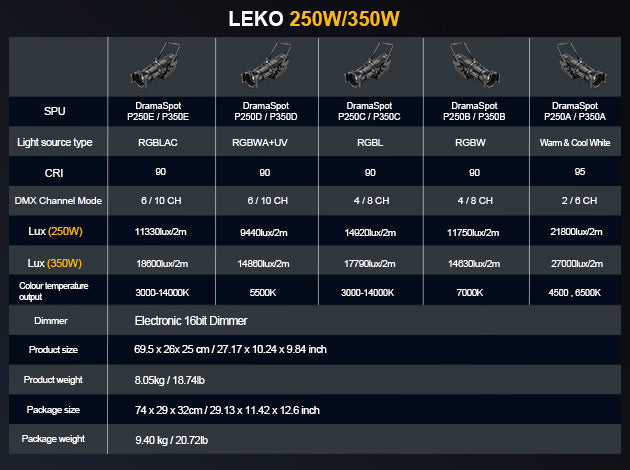Image resolution: width=630 pixels, height=470 pixels.
Task: Click the SPU row label
Action: tap(56, 110)
